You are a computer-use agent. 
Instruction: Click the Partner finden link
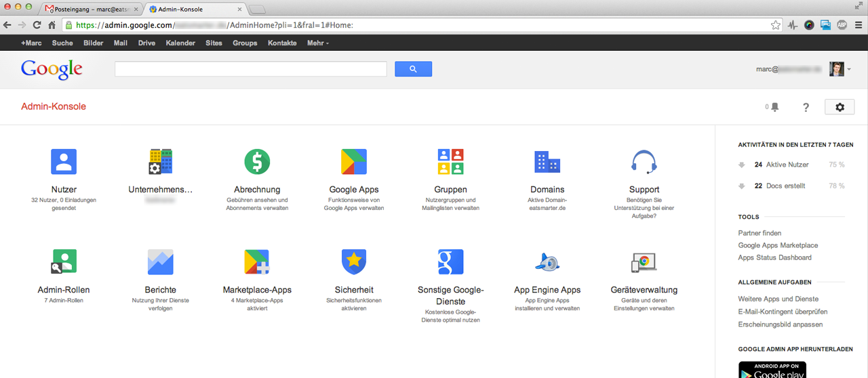point(759,233)
